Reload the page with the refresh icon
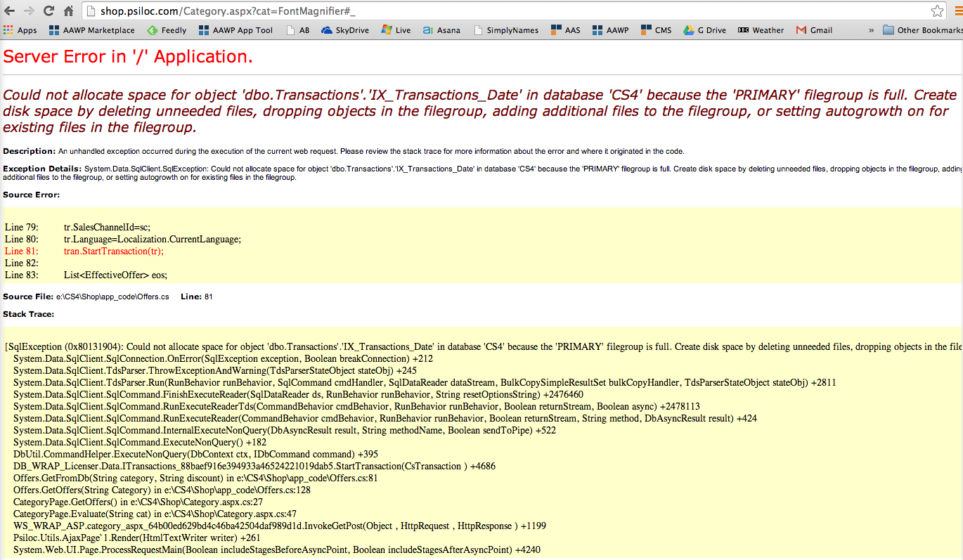 pos(49,11)
